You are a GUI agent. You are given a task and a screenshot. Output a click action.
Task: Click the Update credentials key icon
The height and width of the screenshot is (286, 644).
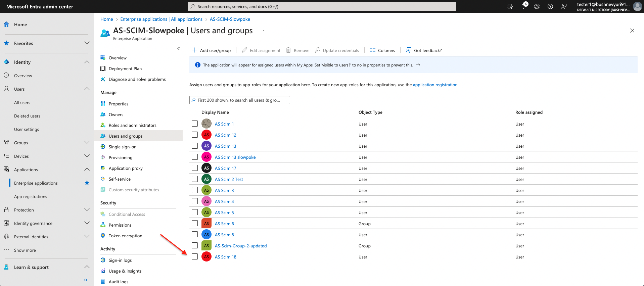[x=318, y=50]
